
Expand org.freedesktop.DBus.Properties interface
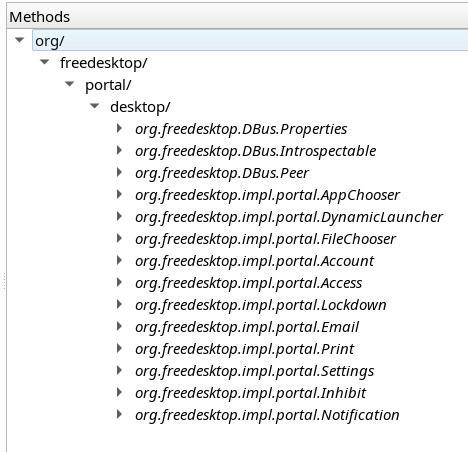[x=119, y=129]
